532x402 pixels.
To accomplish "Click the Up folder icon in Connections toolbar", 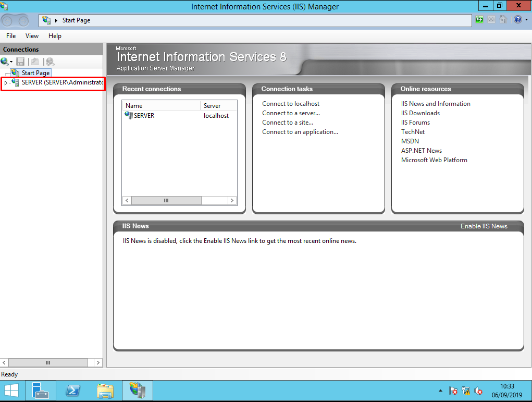I will point(35,62).
